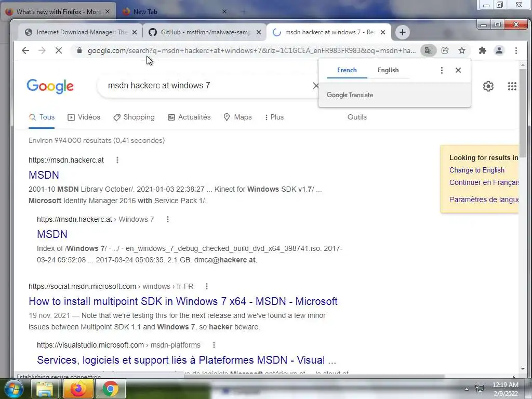Open translate popup options menu
The width and height of the screenshot is (532, 399).
coord(442,70)
